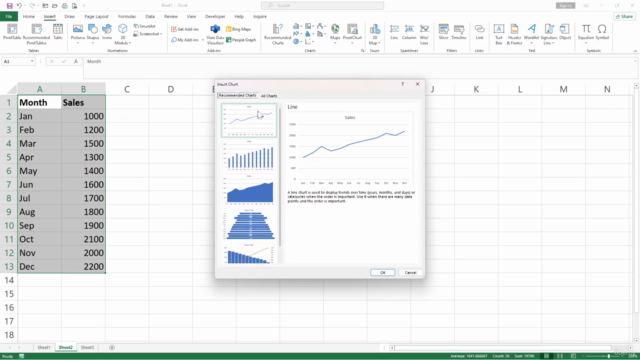Open the People Graph add-in
The height and width of the screenshot is (360, 640).
coord(241,40)
